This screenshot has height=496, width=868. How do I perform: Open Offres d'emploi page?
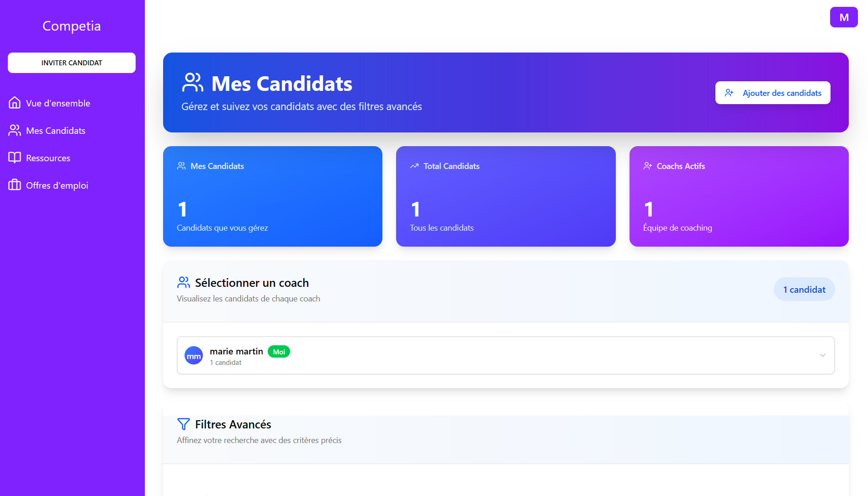pos(57,185)
